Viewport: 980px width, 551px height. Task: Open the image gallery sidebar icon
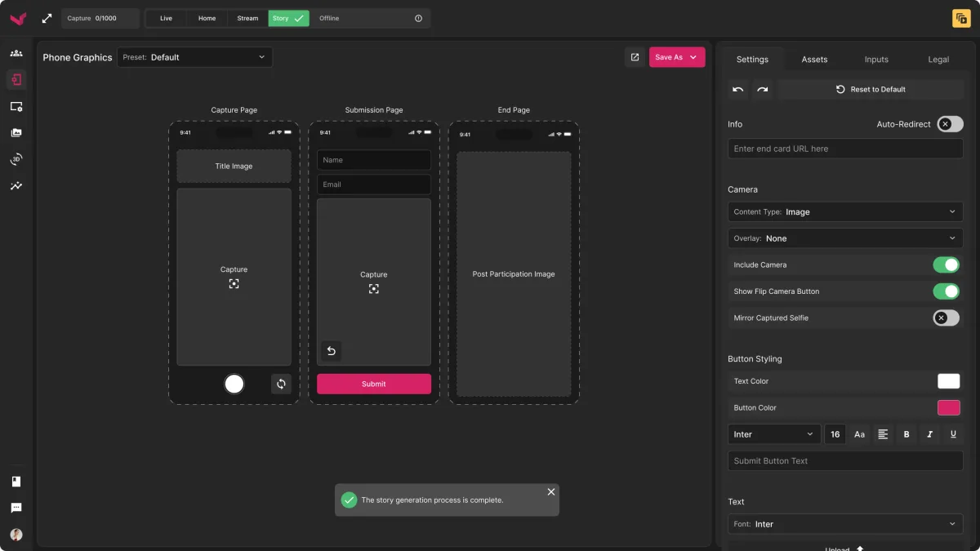[x=16, y=132]
